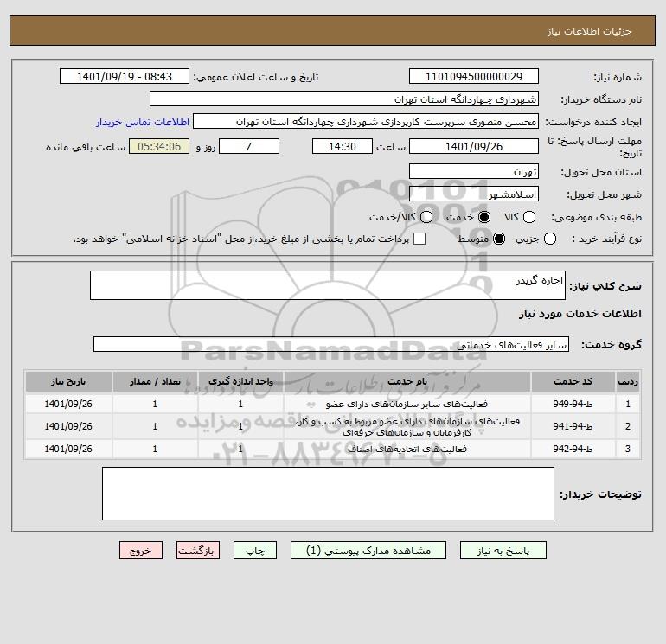
Task: Click the deadline date field 1401/09/26
Action: tap(474, 146)
